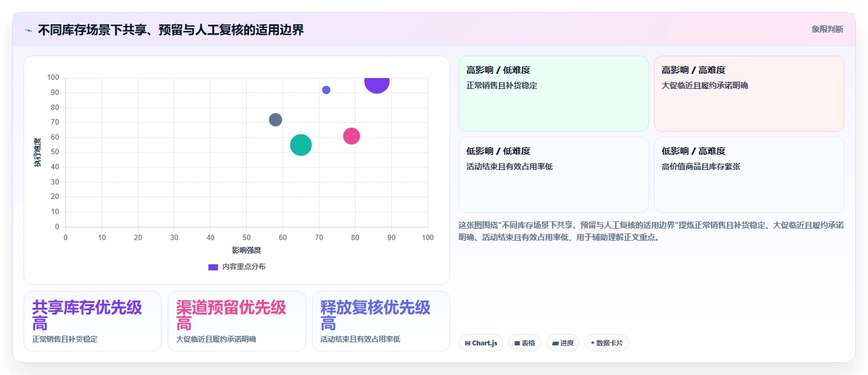
Task: Click the gray-slate bubble in chart
Action: pyautogui.click(x=275, y=120)
